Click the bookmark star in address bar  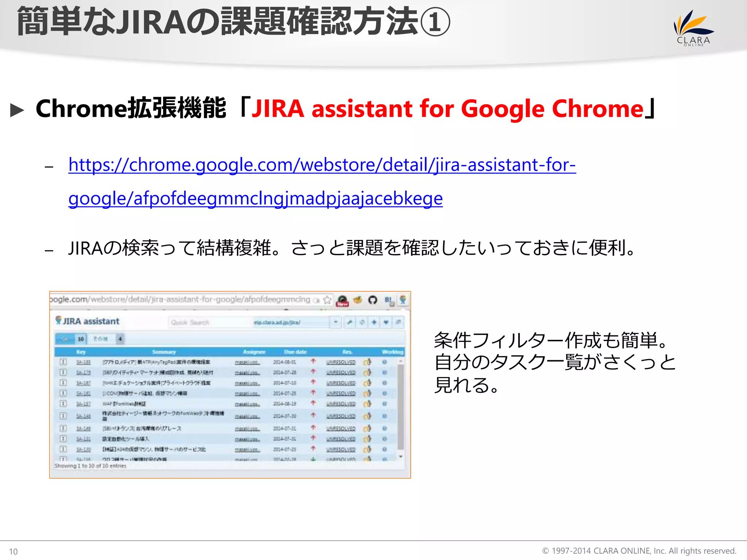point(327,300)
